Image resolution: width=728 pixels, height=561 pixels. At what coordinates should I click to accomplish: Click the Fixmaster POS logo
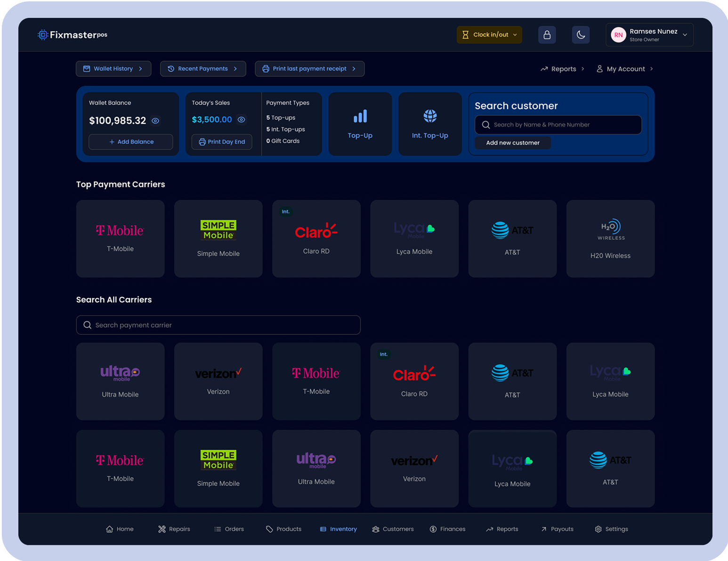coord(73,35)
